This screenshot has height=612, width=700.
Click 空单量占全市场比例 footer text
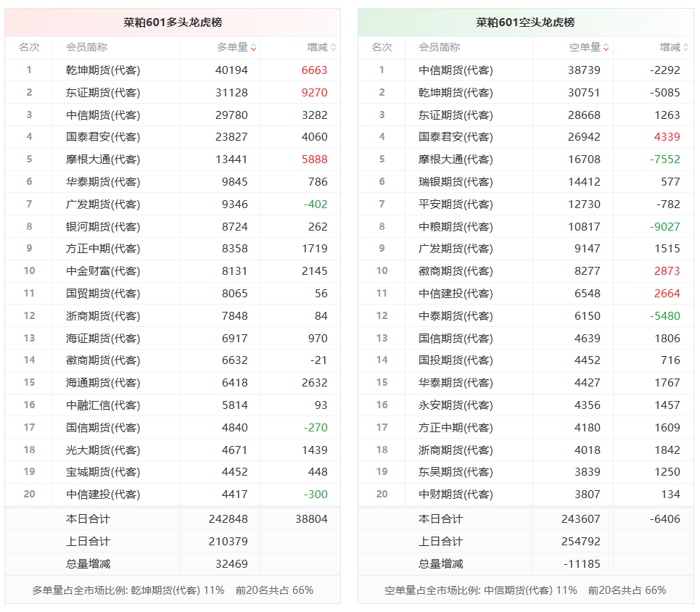tap(525, 590)
